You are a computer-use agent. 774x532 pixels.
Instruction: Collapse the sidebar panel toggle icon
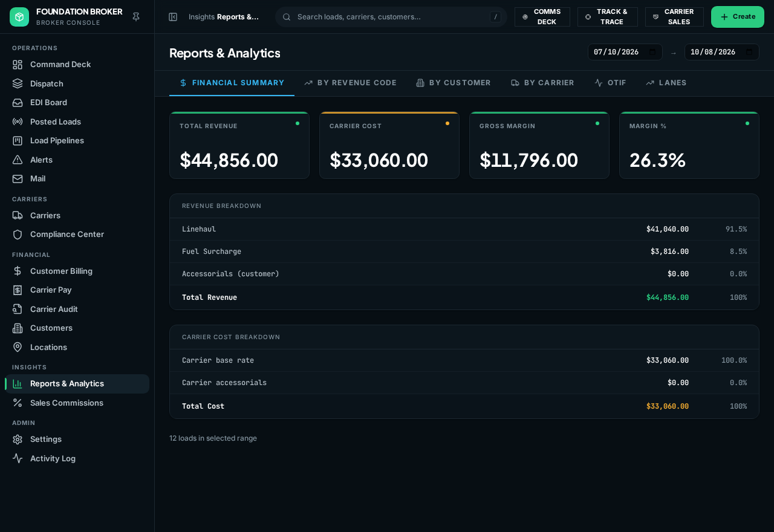coord(173,17)
